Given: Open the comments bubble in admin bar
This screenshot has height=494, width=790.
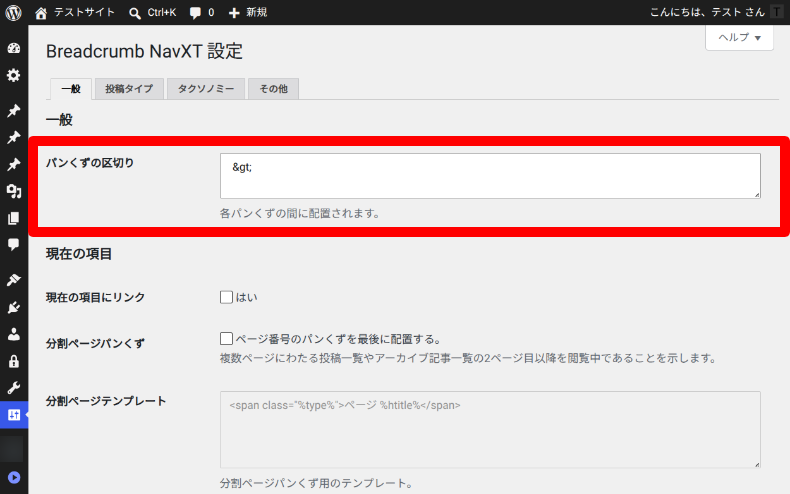Looking at the screenshot, I should point(195,13).
